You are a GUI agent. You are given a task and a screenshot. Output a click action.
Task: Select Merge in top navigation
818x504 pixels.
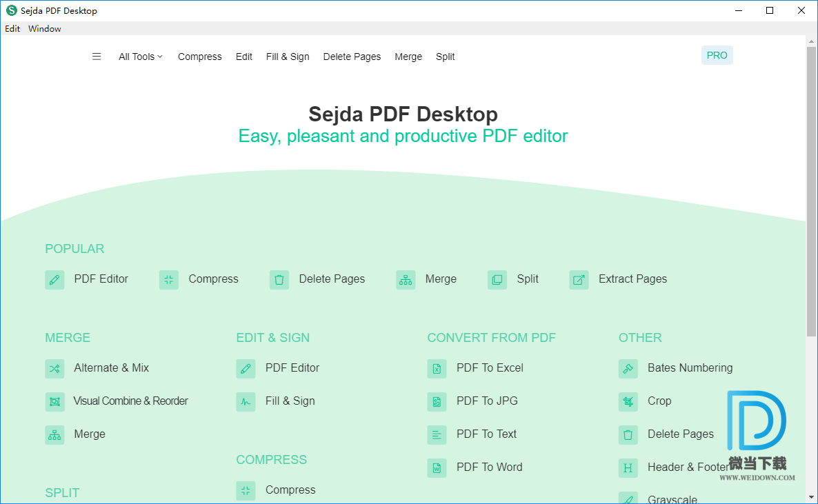[408, 57]
